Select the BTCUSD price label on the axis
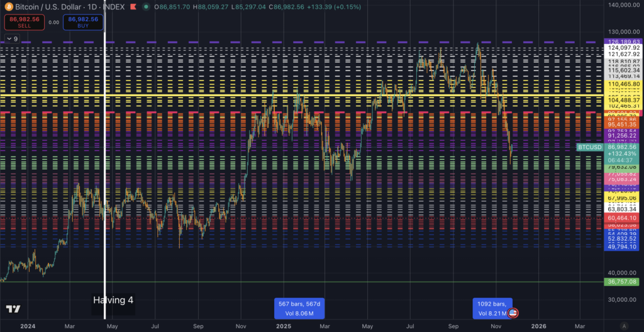The height and width of the screenshot is (332, 644). click(590, 147)
